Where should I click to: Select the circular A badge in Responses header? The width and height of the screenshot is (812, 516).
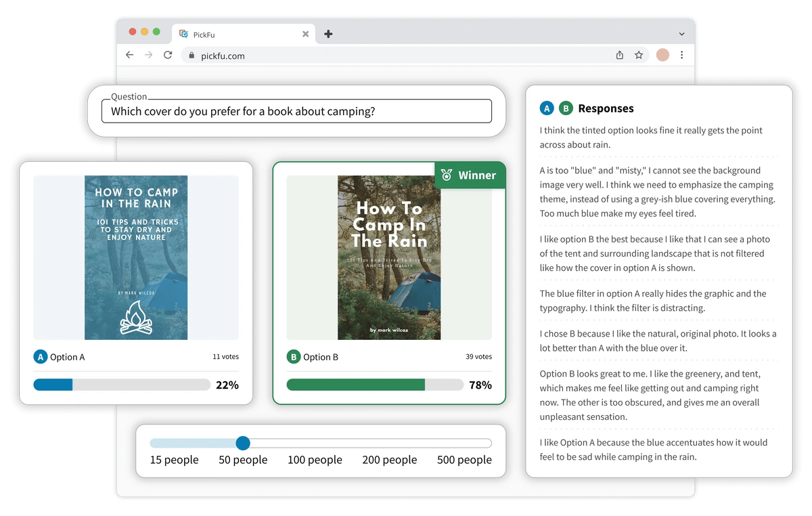(547, 108)
